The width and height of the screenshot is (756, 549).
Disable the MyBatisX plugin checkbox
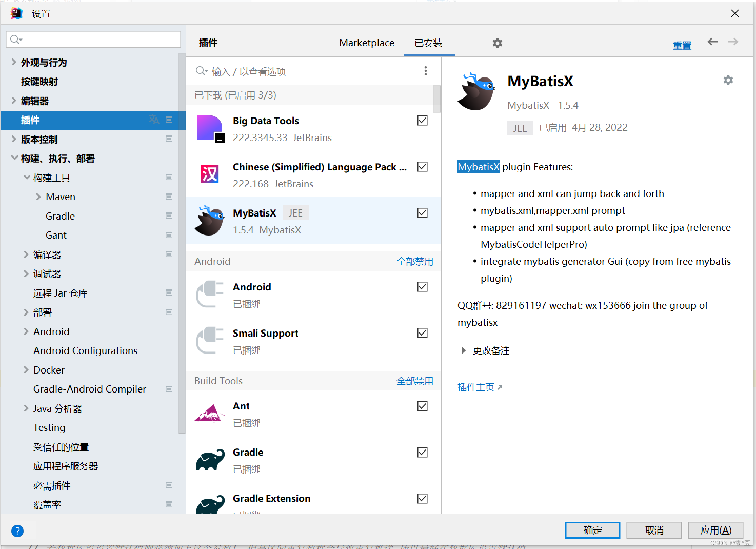pyautogui.click(x=422, y=213)
